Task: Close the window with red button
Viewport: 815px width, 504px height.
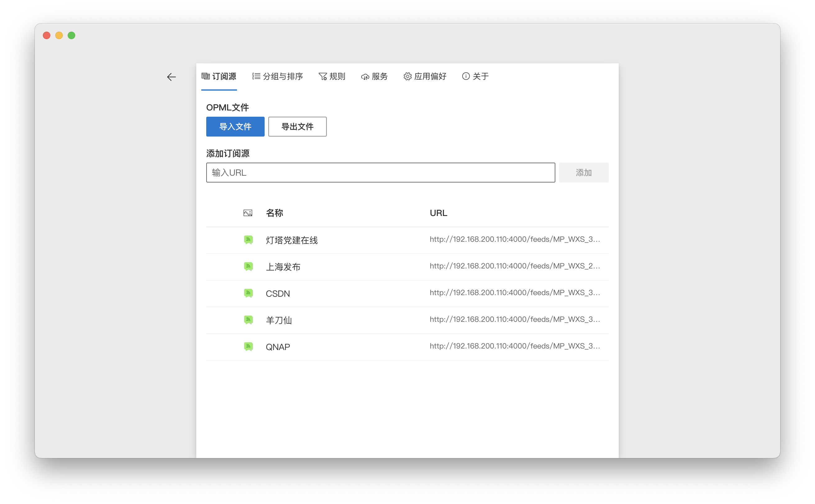Action: pyautogui.click(x=46, y=35)
